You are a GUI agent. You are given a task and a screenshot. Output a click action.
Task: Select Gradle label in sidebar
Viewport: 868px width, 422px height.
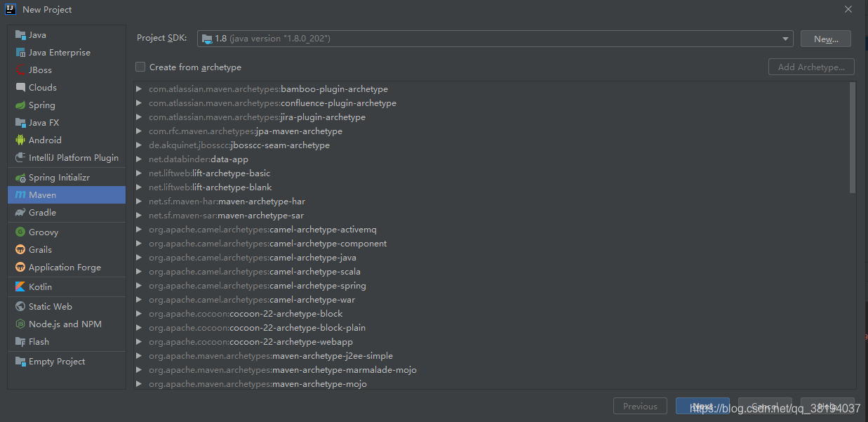point(42,213)
